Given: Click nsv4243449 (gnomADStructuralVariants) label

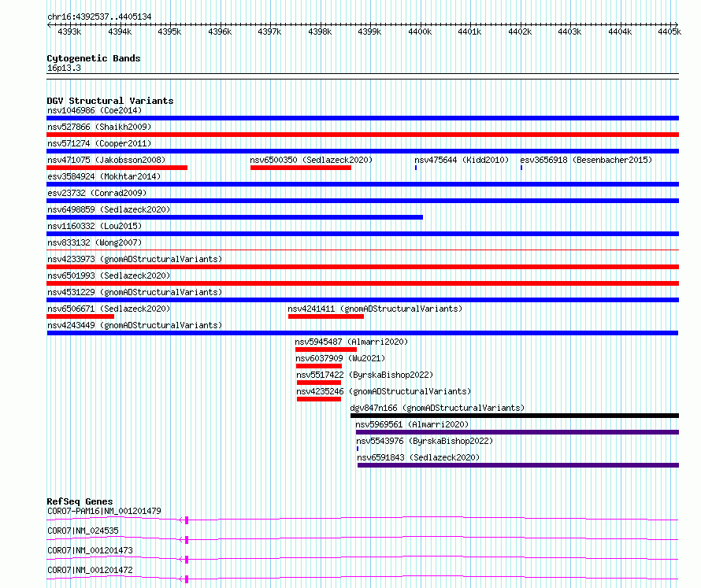Looking at the screenshot, I should tap(135, 325).
